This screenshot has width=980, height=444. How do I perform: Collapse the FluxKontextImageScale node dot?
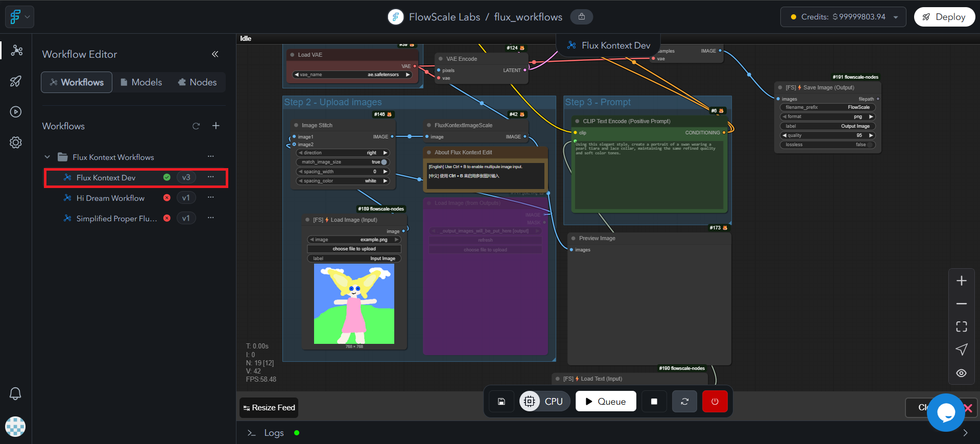429,125
